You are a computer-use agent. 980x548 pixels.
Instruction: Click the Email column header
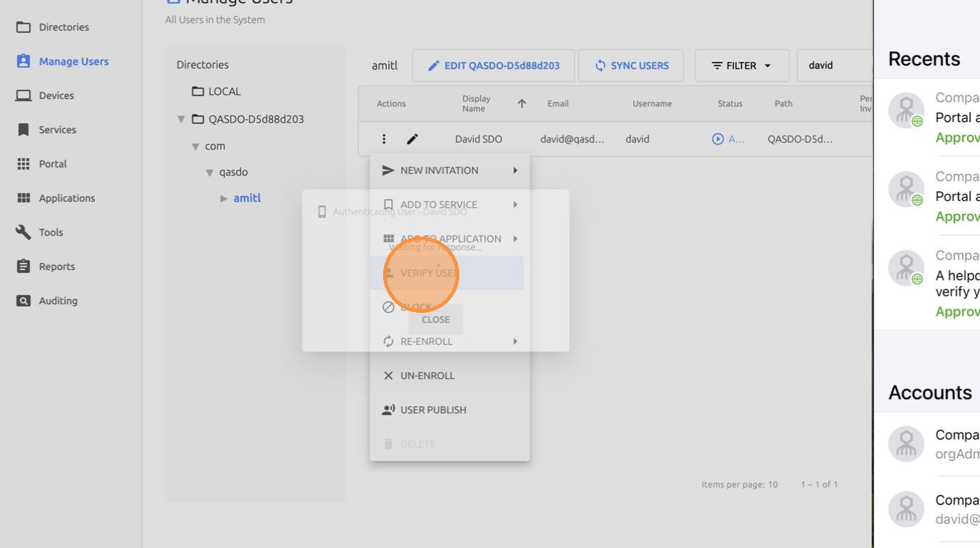point(558,103)
